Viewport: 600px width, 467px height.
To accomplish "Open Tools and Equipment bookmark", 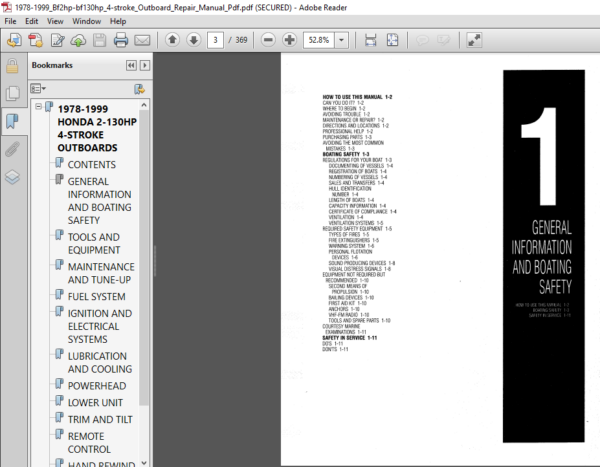I will (94, 243).
